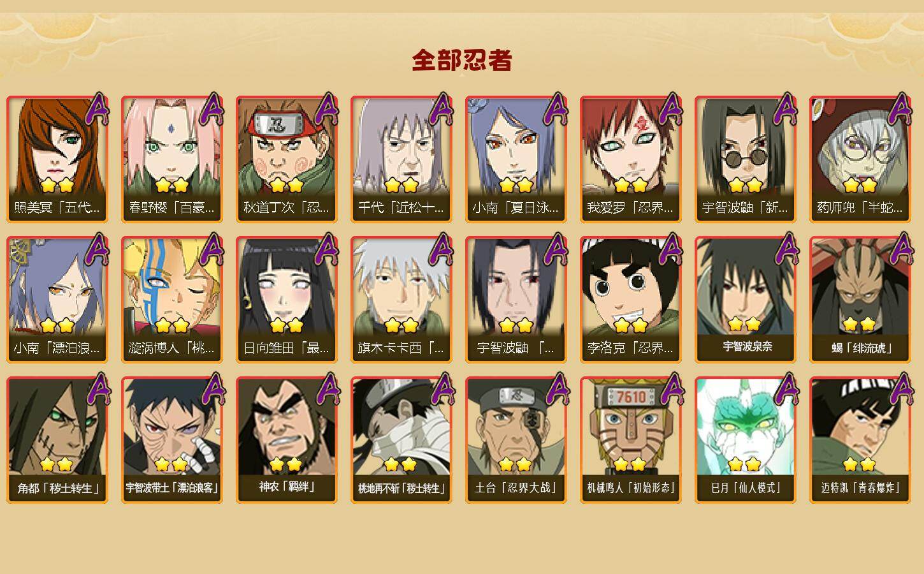Open 小南「漂泊浪...」 character card
Screen dimensions: 924x574
[57, 300]
